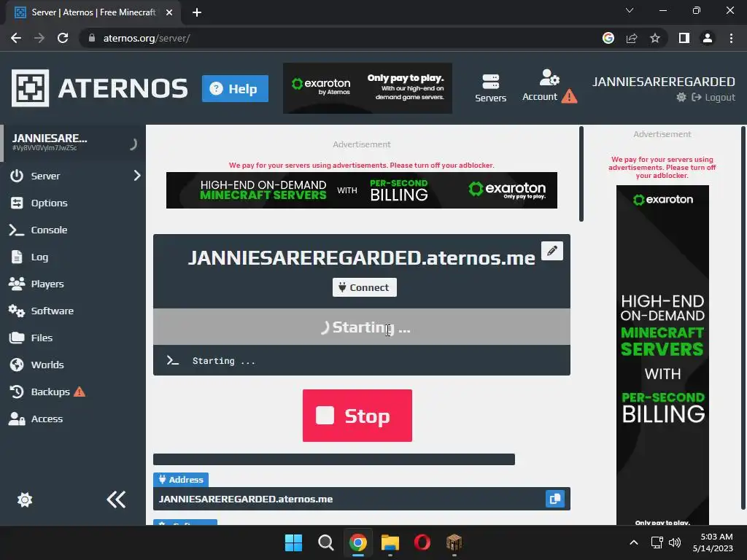
Task: Click the Starting status bar
Action: [x=362, y=327]
